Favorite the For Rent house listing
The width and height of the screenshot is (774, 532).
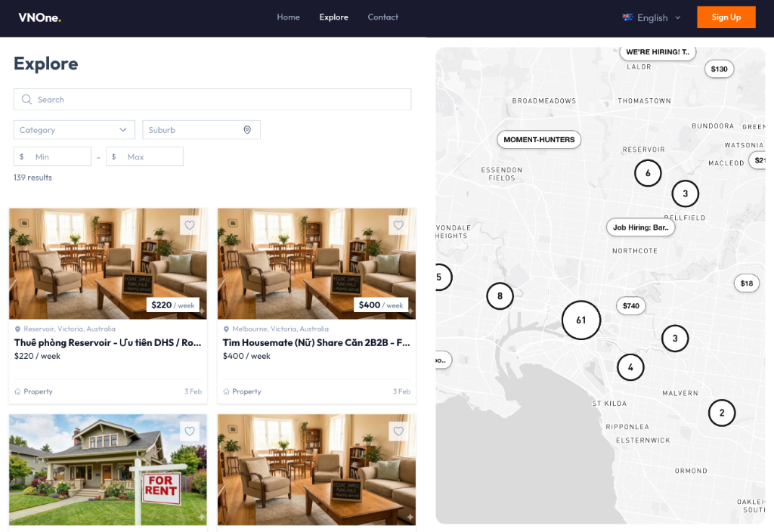(190, 431)
